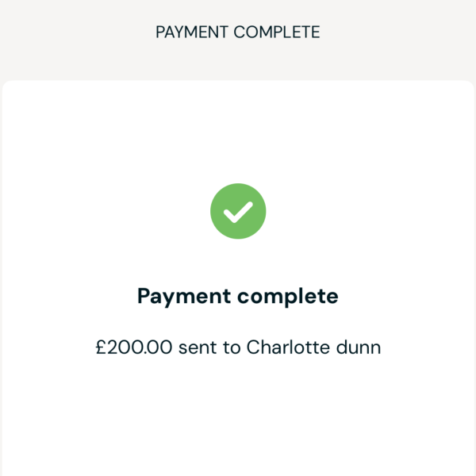Image resolution: width=476 pixels, height=476 pixels.
Task: Click empty white card area below message
Action: point(238,419)
